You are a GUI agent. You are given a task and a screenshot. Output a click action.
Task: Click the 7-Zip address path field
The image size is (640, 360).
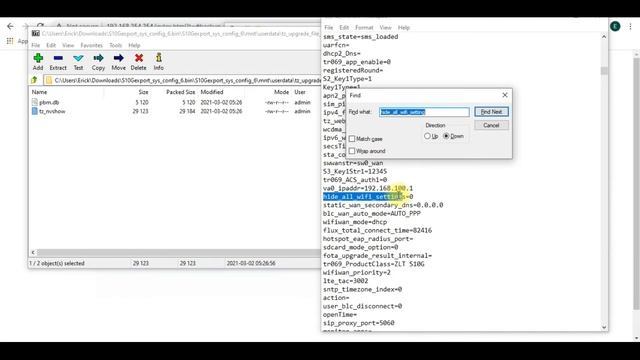[x=183, y=80]
